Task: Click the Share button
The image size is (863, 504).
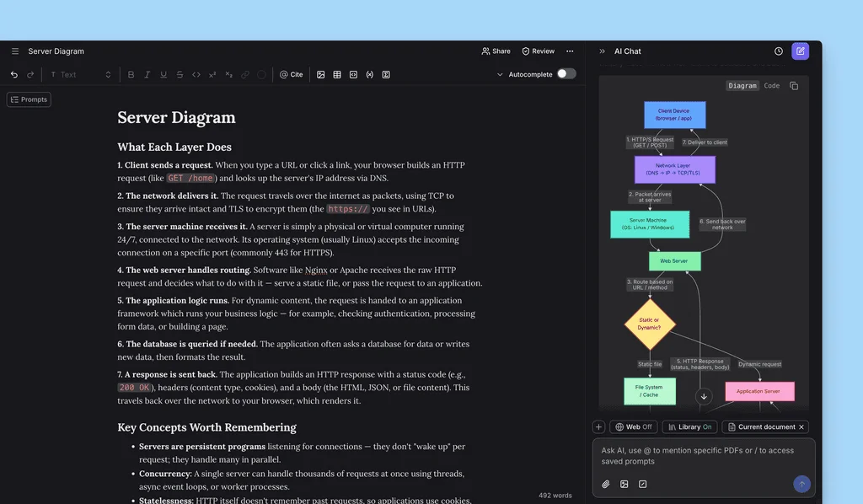Action: 496,51
